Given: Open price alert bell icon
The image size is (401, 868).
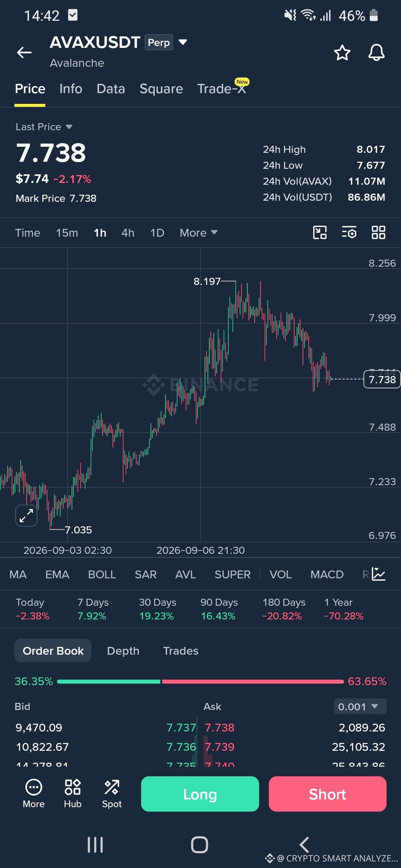Looking at the screenshot, I should (x=376, y=52).
